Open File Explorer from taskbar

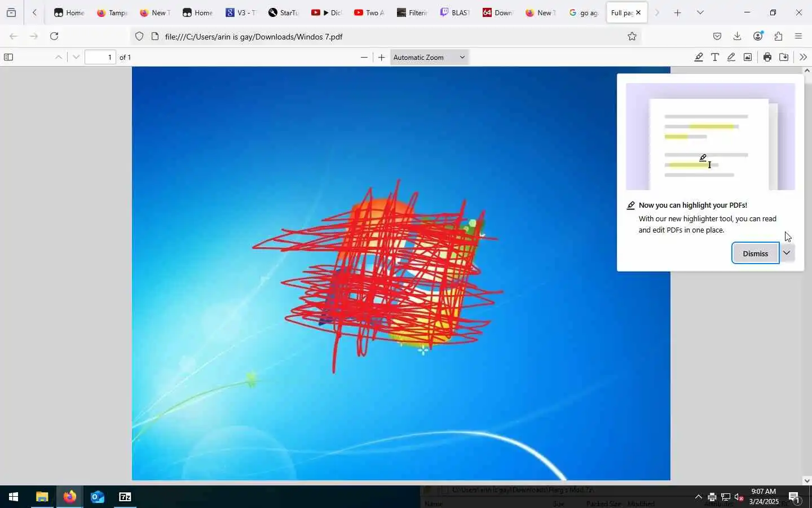tap(42, 497)
